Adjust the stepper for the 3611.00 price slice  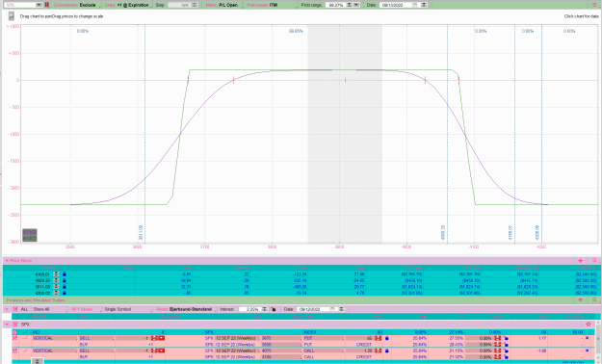[x=57, y=286]
